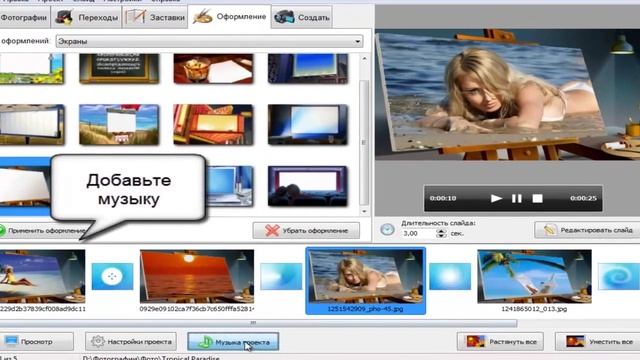Click the slide duration field showing 3,00
This screenshot has height=360, width=640.
pyautogui.click(x=418, y=233)
